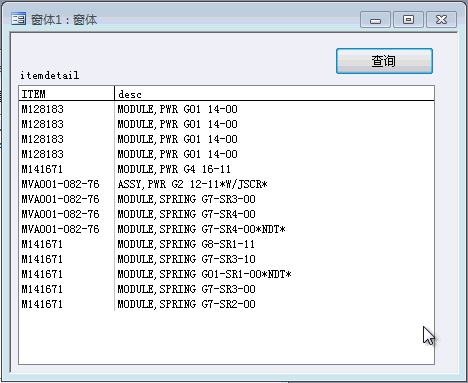Restore down the 窗体1 window
The width and height of the screenshot is (468, 383).
point(408,20)
